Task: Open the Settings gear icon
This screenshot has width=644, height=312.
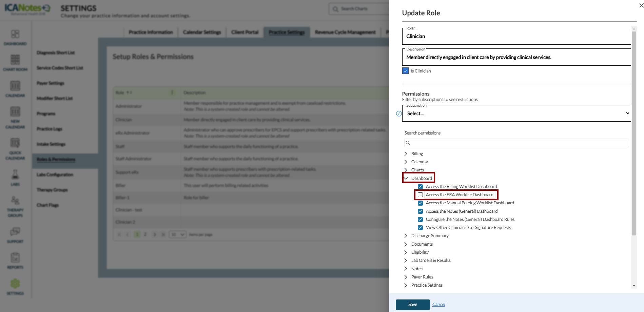Action: click(15, 284)
